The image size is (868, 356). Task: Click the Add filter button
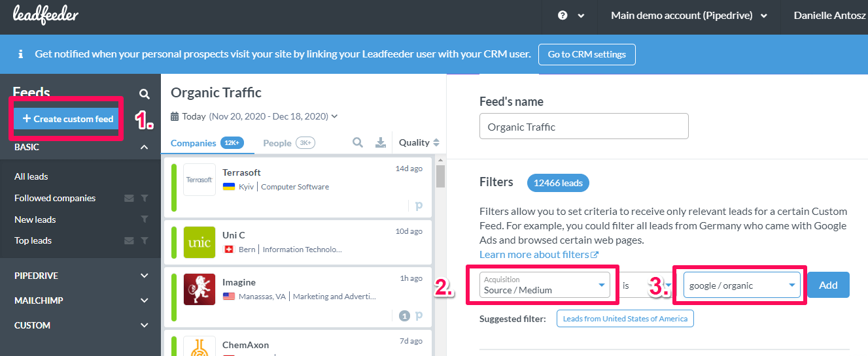[x=828, y=285]
